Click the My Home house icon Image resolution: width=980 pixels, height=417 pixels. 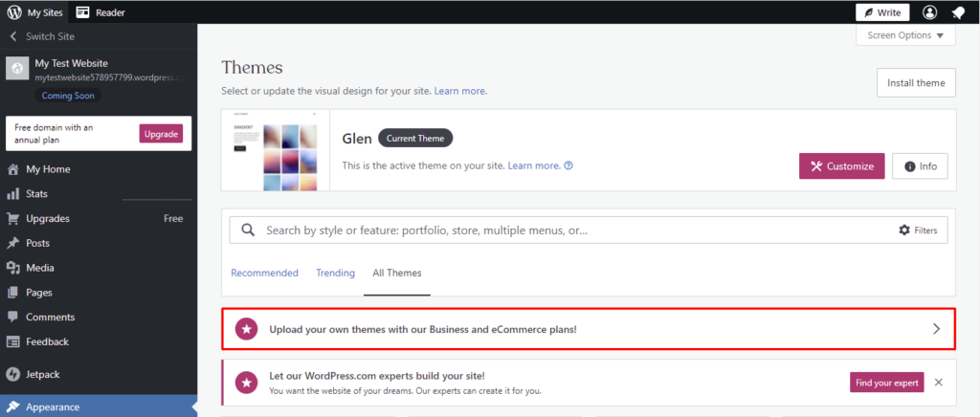tap(13, 169)
